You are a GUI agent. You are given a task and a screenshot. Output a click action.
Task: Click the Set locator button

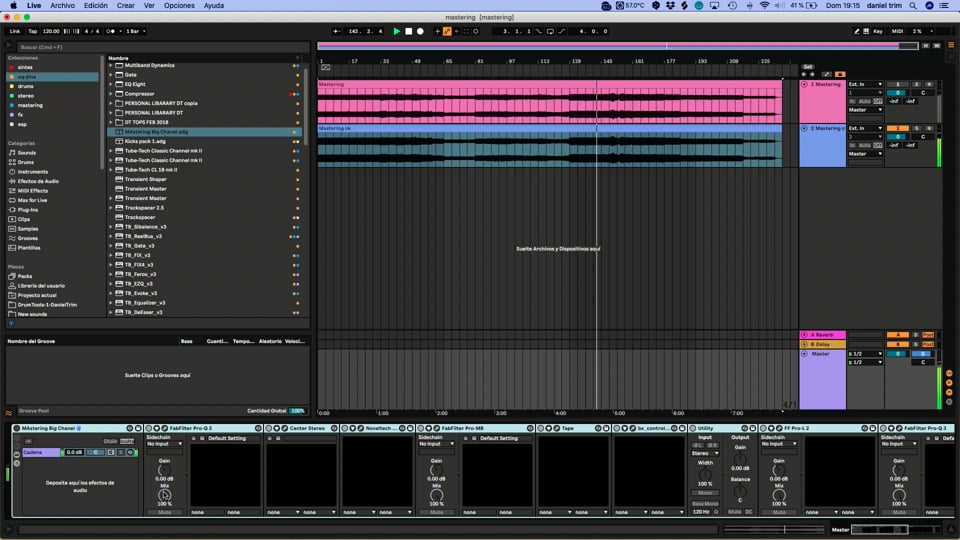808,67
